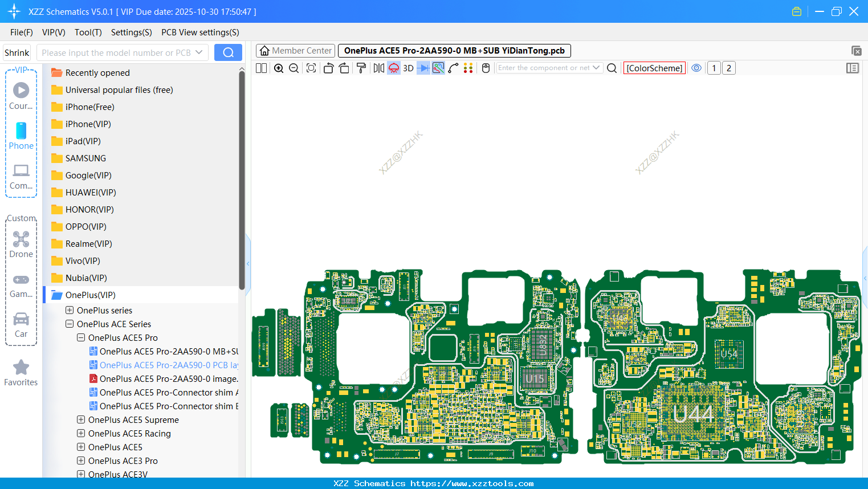Click the component search magnifier icon
This screenshot has width=868, height=489.
[x=612, y=68]
